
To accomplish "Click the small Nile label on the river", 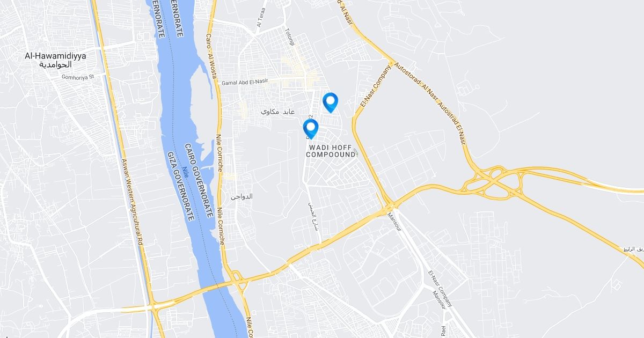I will coord(186,172).
